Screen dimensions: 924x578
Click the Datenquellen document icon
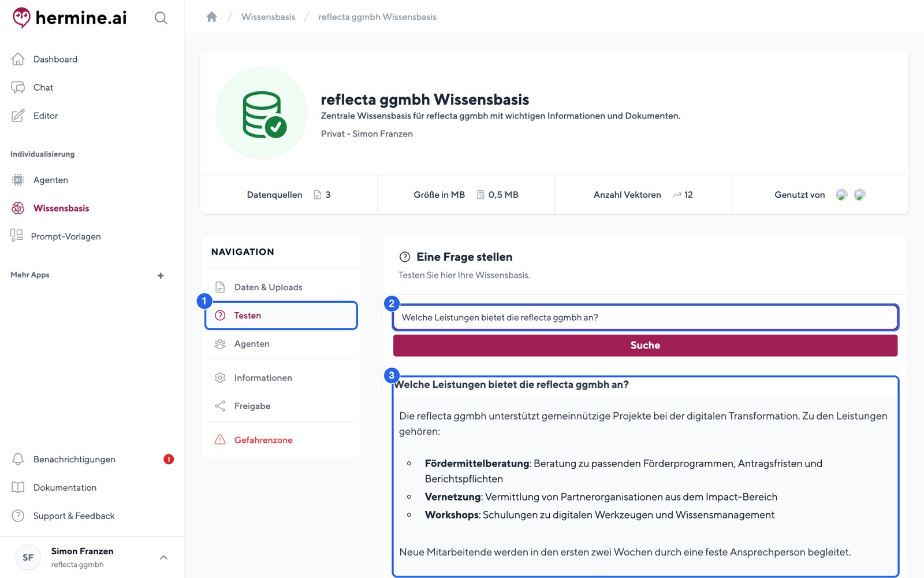pos(318,195)
